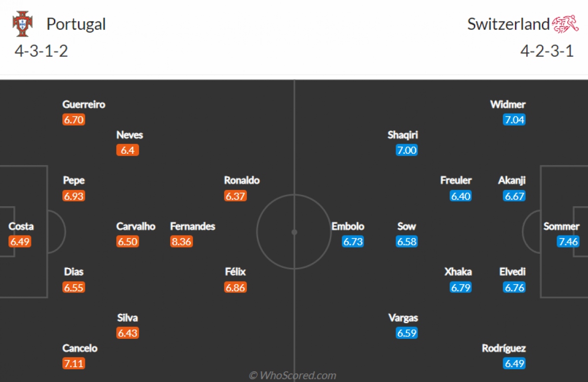The image size is (588, 382).
Task: Click Embolo's 6.73 rating badge
Action: coord(353,241)
